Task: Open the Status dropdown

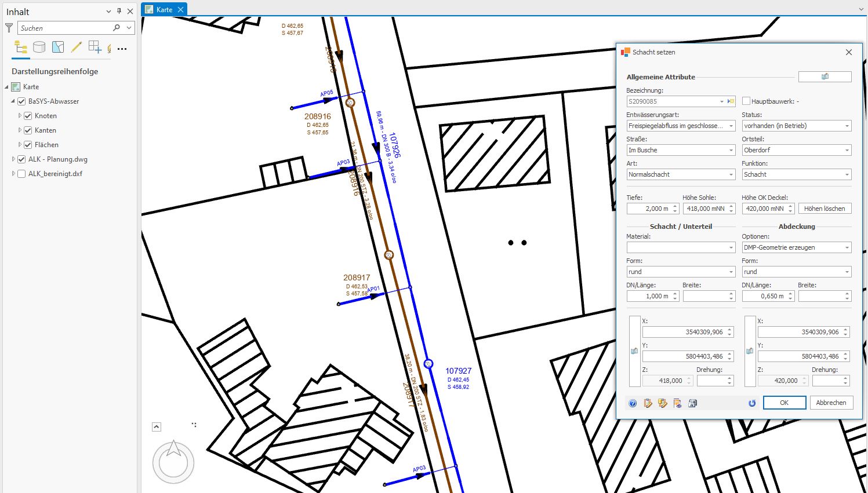Action: [847, 126]
